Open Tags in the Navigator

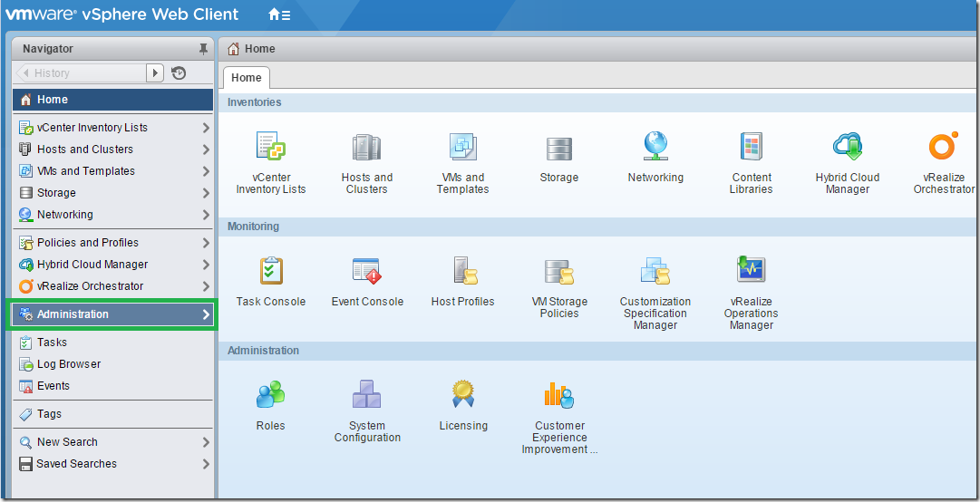click(x=112, y=415)
